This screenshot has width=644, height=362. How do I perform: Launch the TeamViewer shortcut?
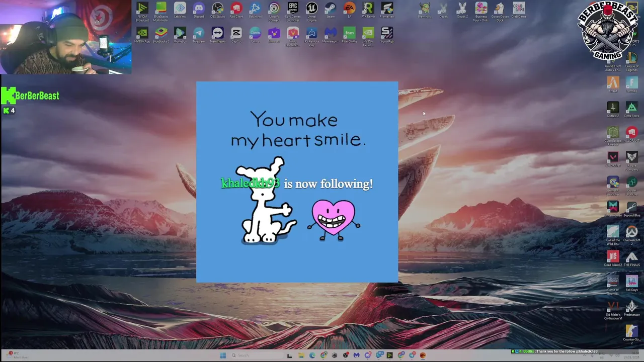(217, 35)
